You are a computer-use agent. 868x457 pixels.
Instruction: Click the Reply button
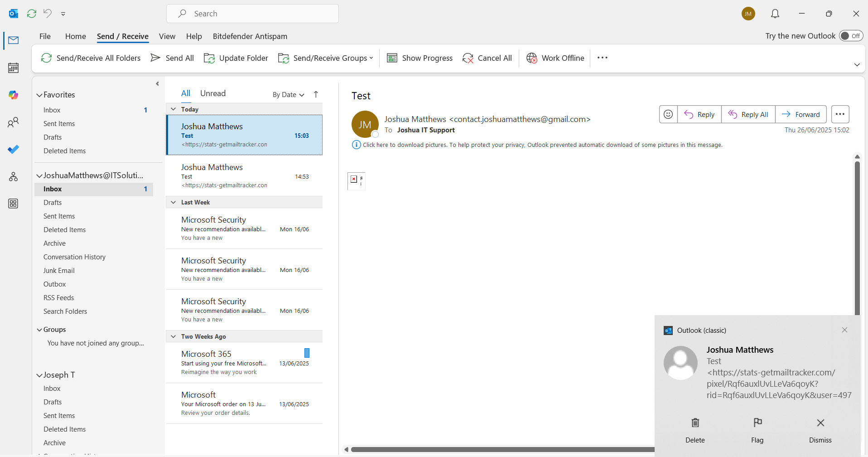(x=699, y=114)
